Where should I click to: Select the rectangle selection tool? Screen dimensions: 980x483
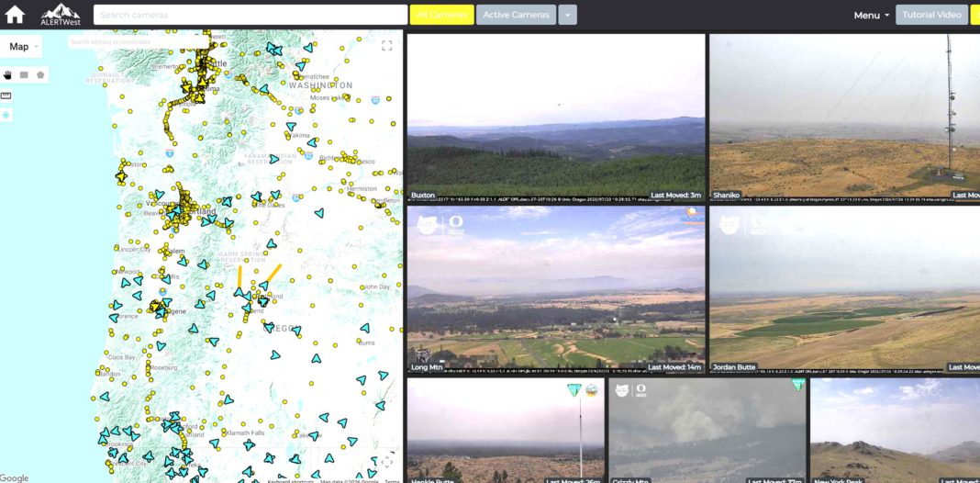tap(25, 75)
